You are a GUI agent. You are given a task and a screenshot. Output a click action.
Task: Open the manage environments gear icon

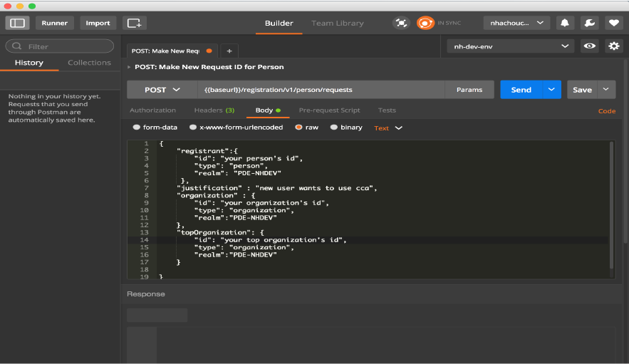click(613, 46)
